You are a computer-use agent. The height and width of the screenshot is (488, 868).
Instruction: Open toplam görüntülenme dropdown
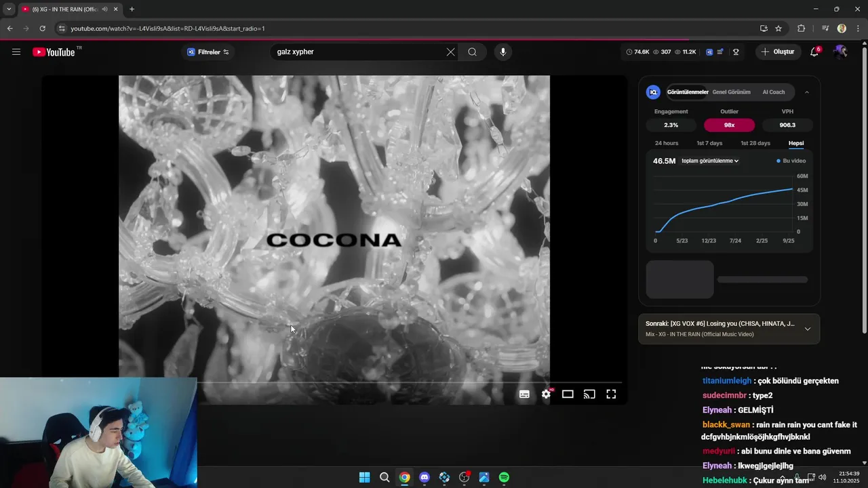(x=710, y=161)
